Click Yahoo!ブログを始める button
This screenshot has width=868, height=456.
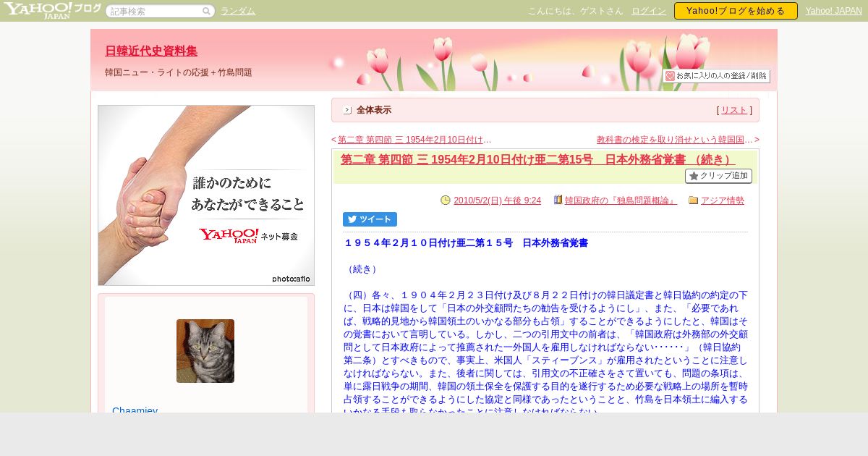736,11
